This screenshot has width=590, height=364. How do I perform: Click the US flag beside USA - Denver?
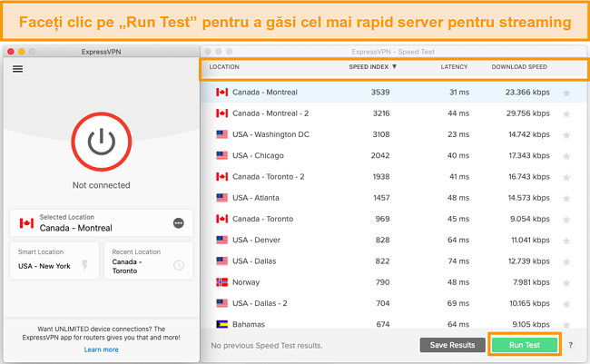[222, 240]
